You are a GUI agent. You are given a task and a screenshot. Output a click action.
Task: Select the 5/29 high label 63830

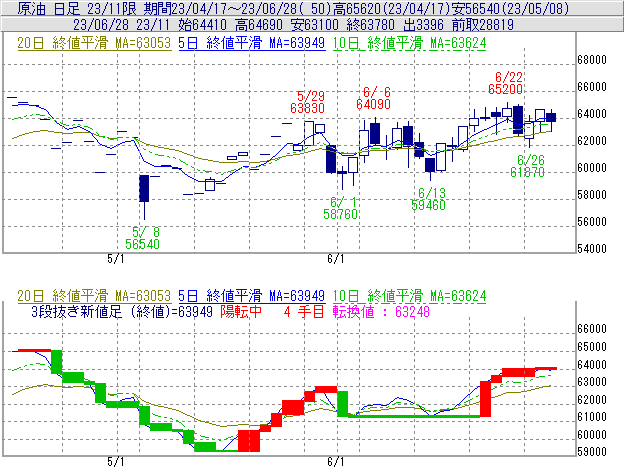(307, 107)
